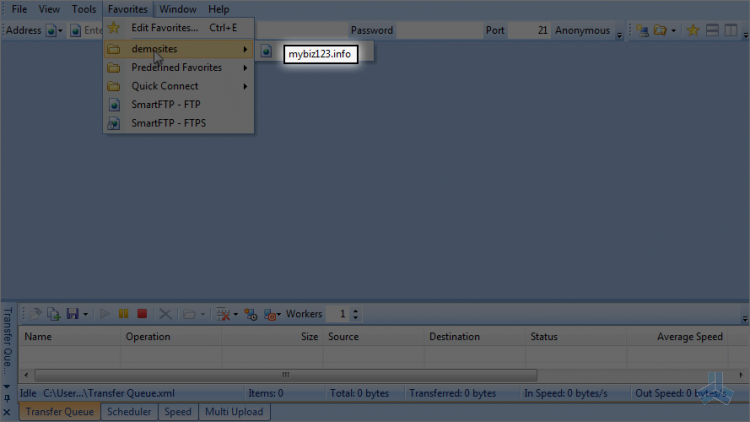750x422 pixels.
Task: Open the File menu
Action: (19, 9)
